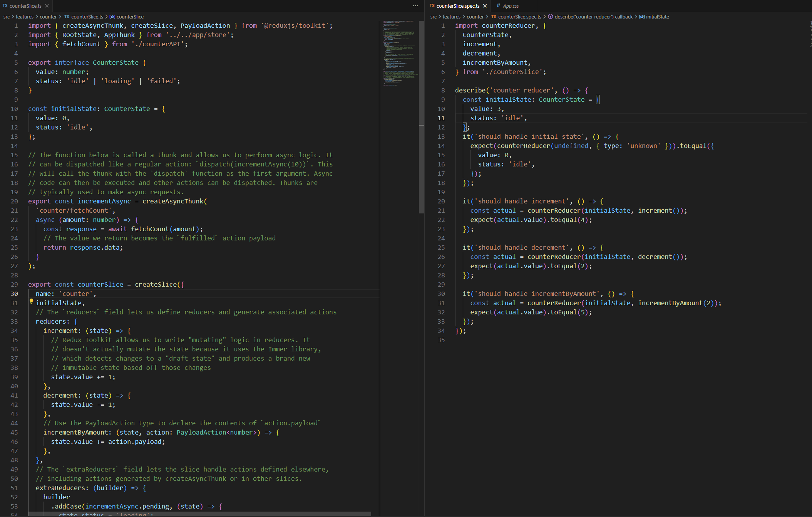
Task: Click 'toEqual(2)' expectation
Action: pyautogui.click(x=569, y=266)
